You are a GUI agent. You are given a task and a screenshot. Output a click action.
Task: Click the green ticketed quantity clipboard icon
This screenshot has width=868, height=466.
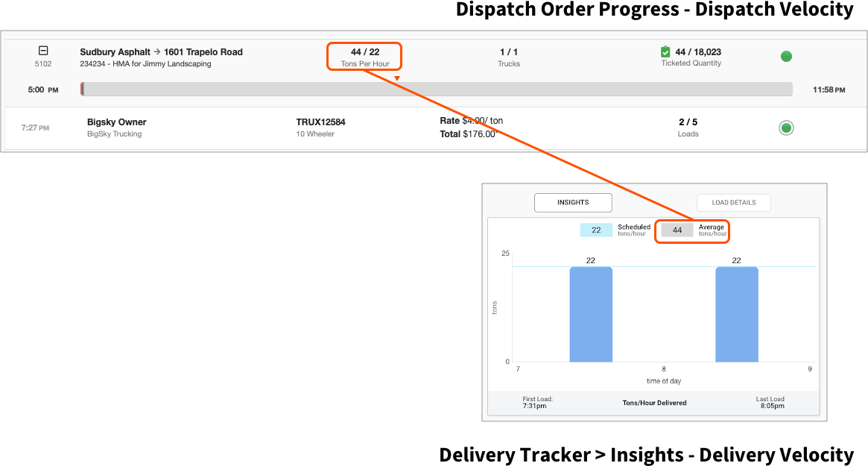coord(665,51)
